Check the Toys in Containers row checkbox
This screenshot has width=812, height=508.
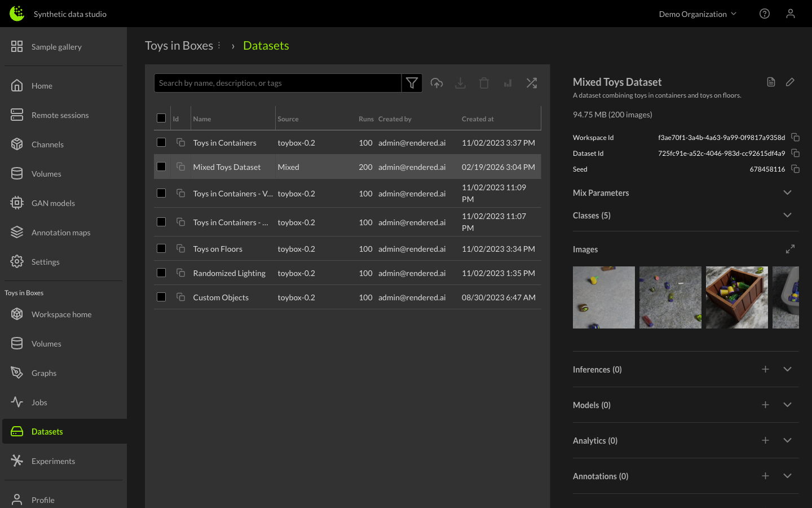click(161, 142)
